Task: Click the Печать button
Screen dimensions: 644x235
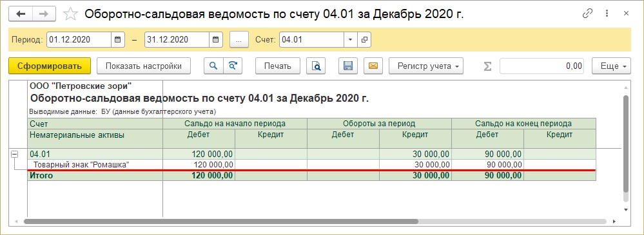Action: pos(278,66)
